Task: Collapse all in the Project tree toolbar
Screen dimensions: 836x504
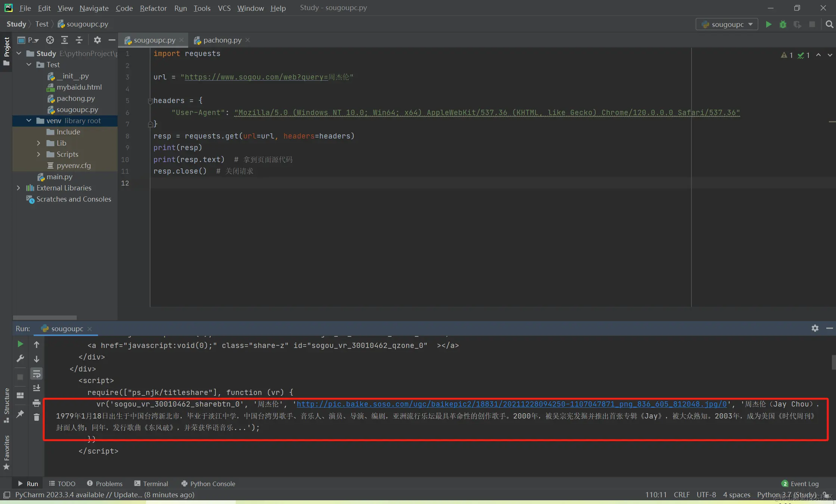Action: (x=79, y=40)
